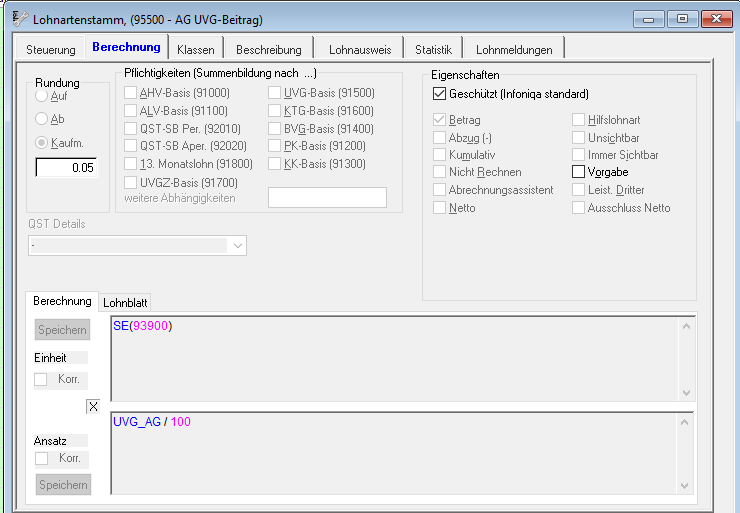Switch to the Klassen tab
Screen dimensions: 740x513
tap(196, 49)
